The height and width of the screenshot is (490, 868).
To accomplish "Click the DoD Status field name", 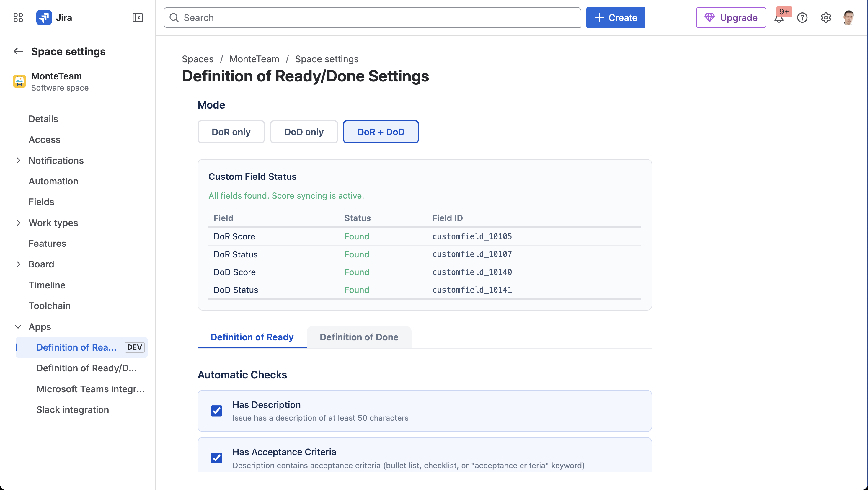I will [236, 290].
